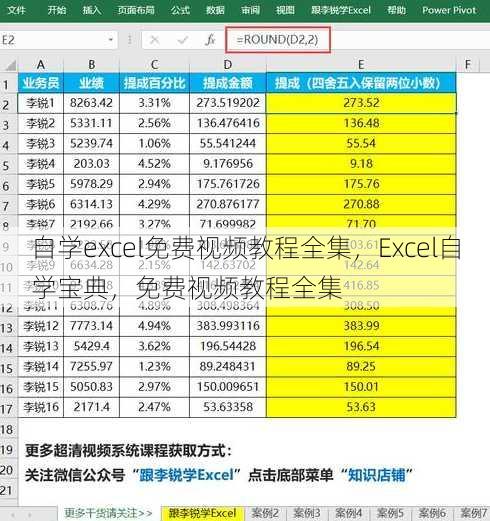Switch to sheet tab 案例6
This screenshot has height=521, width=490.
(x=432, y=513)
